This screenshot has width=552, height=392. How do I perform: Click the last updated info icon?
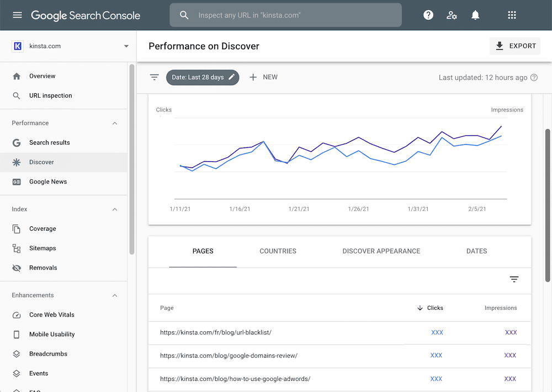point(534,78)
